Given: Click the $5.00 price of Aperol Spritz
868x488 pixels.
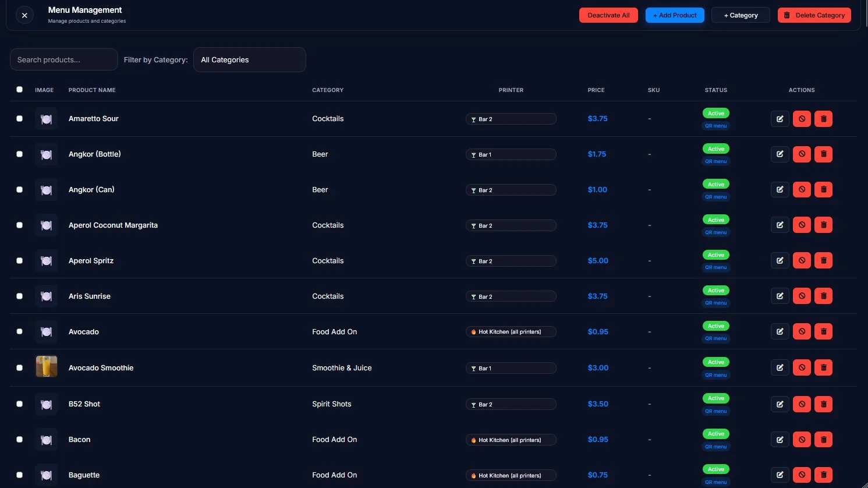Looking at the screenshot, I should [598, 261].
